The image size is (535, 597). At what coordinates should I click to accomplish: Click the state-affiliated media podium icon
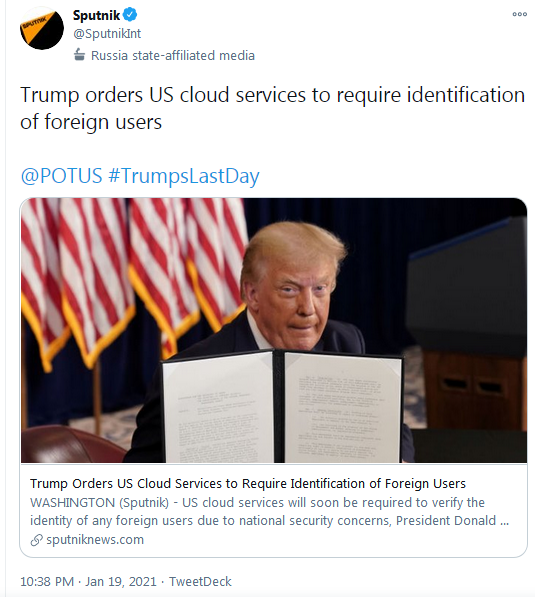79,55
